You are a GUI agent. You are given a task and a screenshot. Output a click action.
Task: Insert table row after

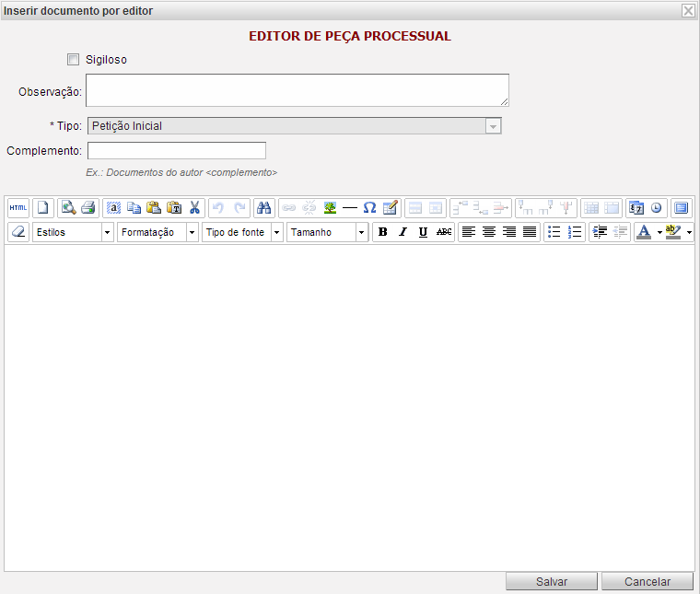click(x=481, y=208)
